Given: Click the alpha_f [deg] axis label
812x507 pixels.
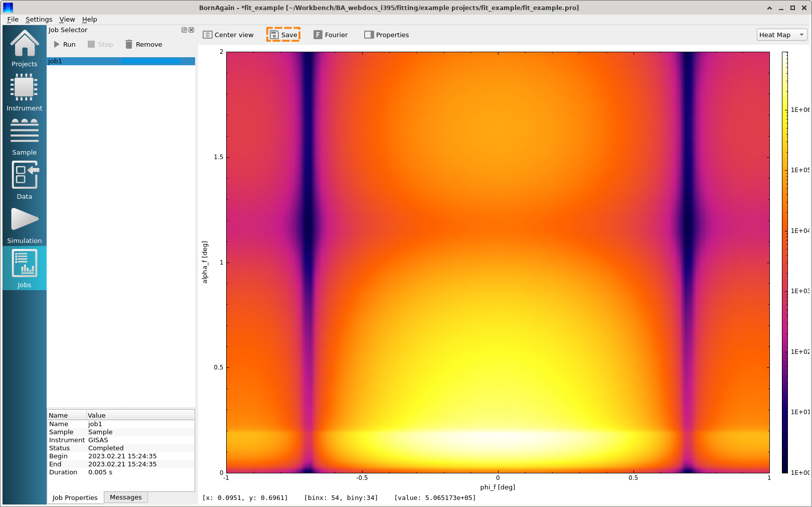Looking at the screenshot, I should [205, 262].
